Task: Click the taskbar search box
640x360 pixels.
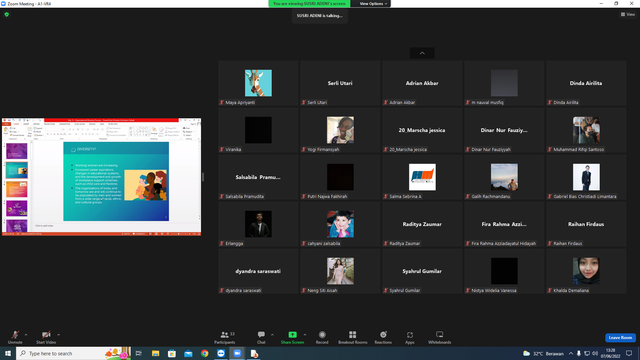Action: click(73, 353)
